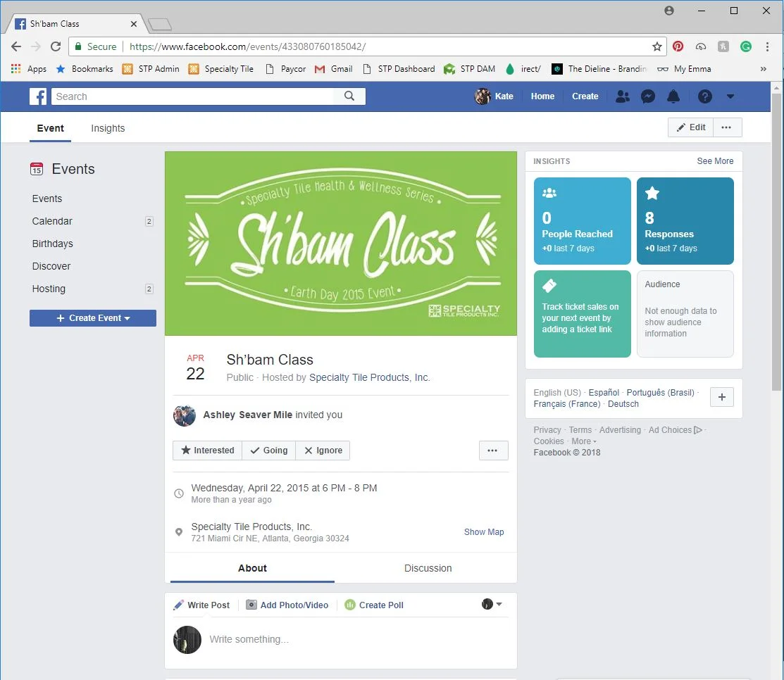Screen dimensions: 784x680
Task: Mark yourself as Going
Action: (x=269, y=451)
